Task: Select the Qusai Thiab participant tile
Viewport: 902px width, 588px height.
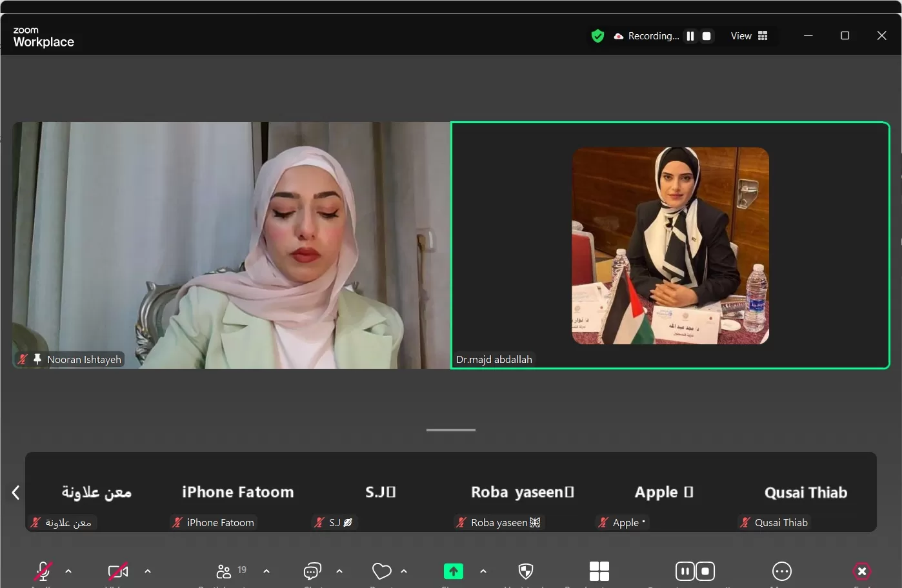Action: (806, 492)
